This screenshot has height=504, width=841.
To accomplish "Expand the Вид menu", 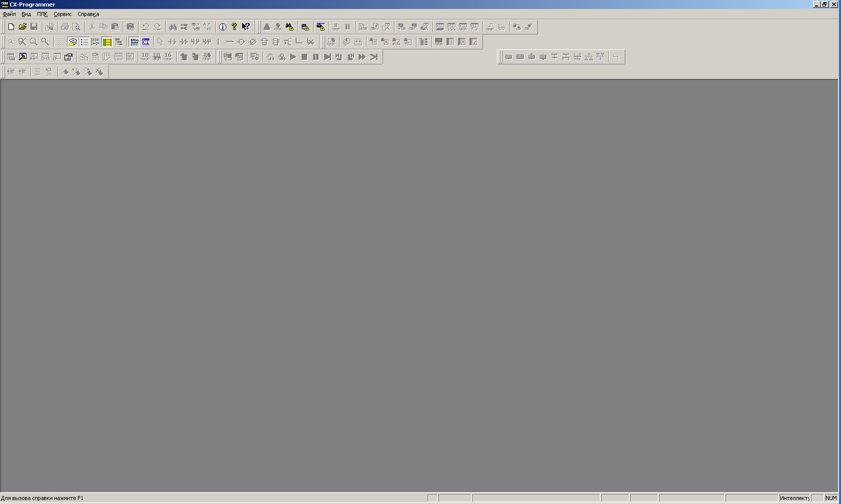I will click(x=26, y=14).
